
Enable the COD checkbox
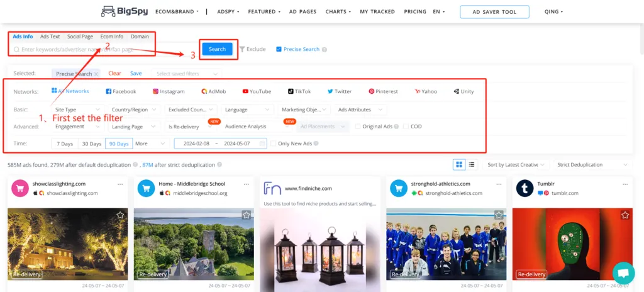pyautogui.click(x=406, y=126)
